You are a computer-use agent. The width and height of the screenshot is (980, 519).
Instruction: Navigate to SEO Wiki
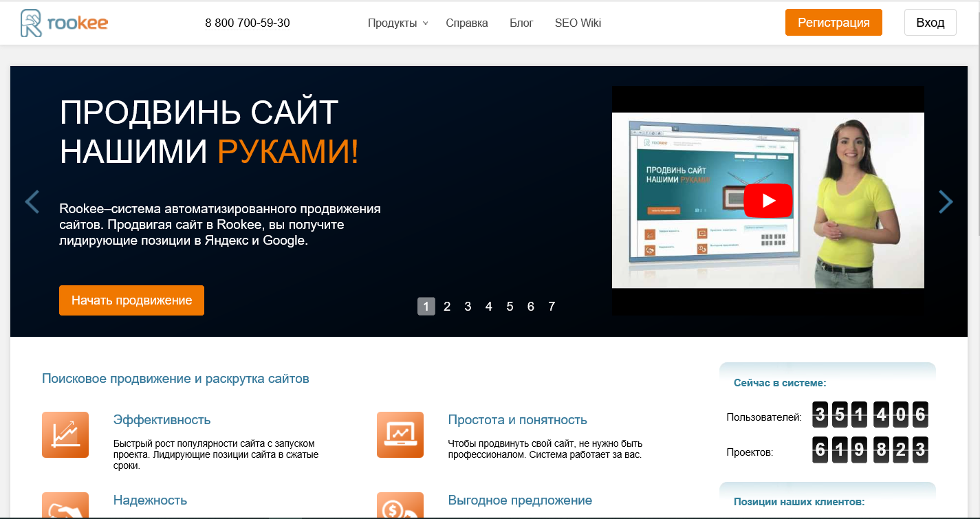578,23
